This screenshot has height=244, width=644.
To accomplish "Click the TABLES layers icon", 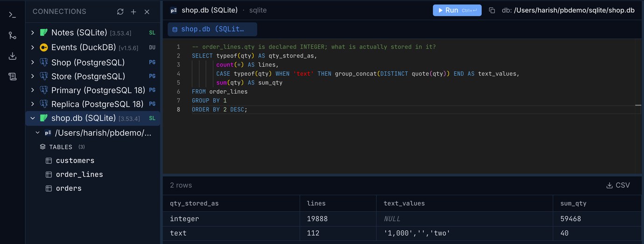I will pyautogui.click(x=42, y=147).
